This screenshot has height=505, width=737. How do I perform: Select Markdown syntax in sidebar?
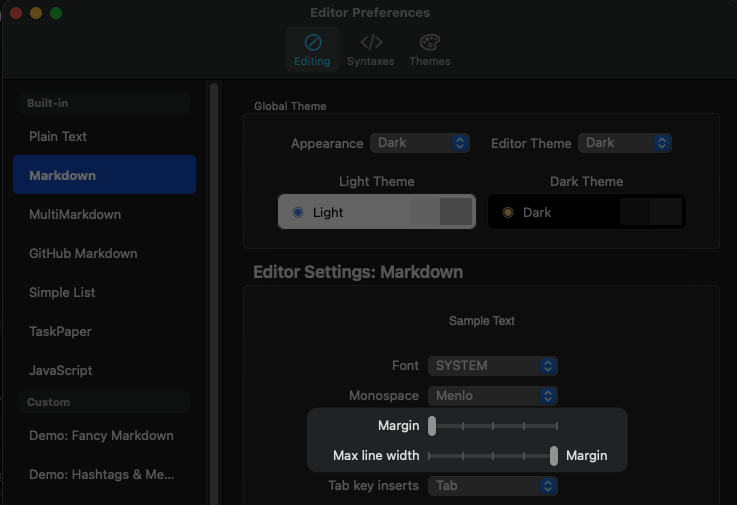104,175
